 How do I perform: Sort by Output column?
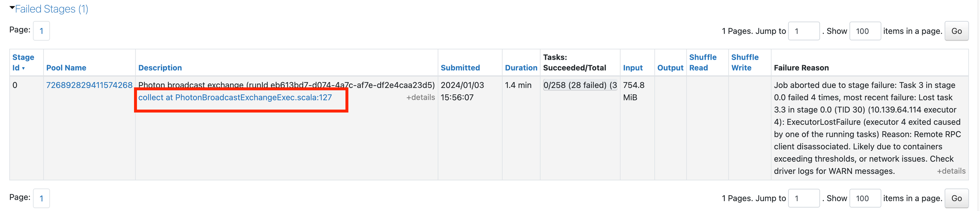pyautogui.click(x=670, y=68)
